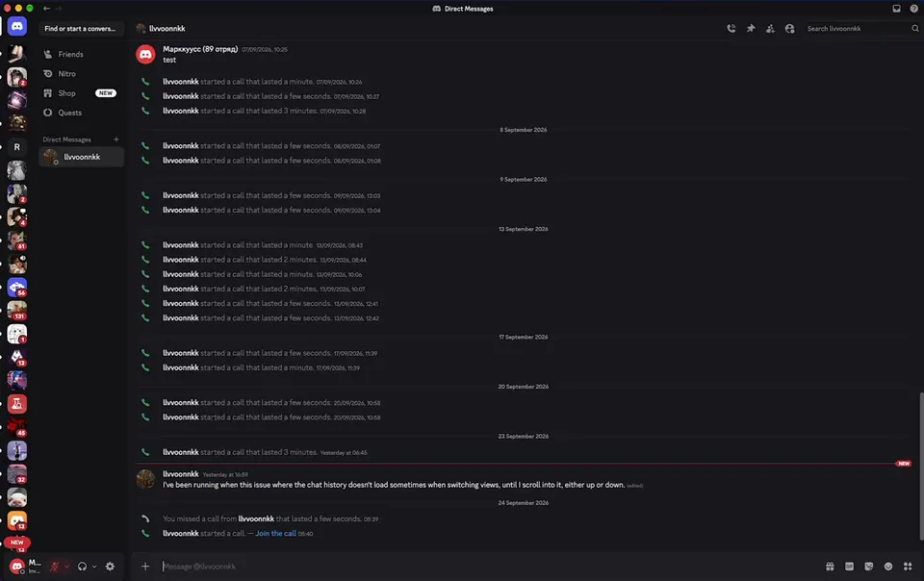Open the Help question mark icon

(x=914, y=9)
